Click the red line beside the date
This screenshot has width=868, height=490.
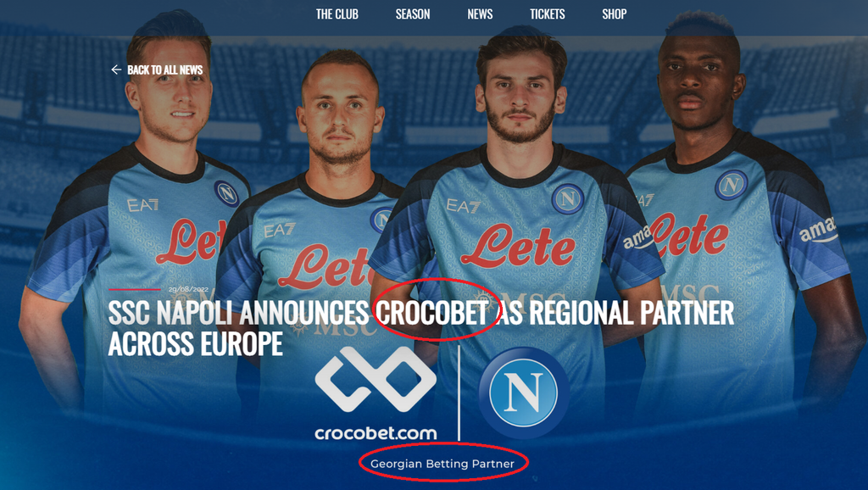coord(135,290)
